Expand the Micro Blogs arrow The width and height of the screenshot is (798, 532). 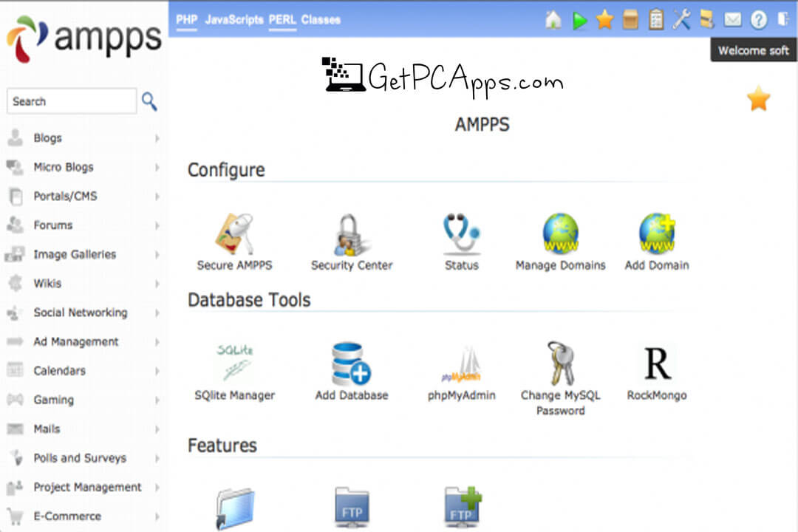(157, 167)
